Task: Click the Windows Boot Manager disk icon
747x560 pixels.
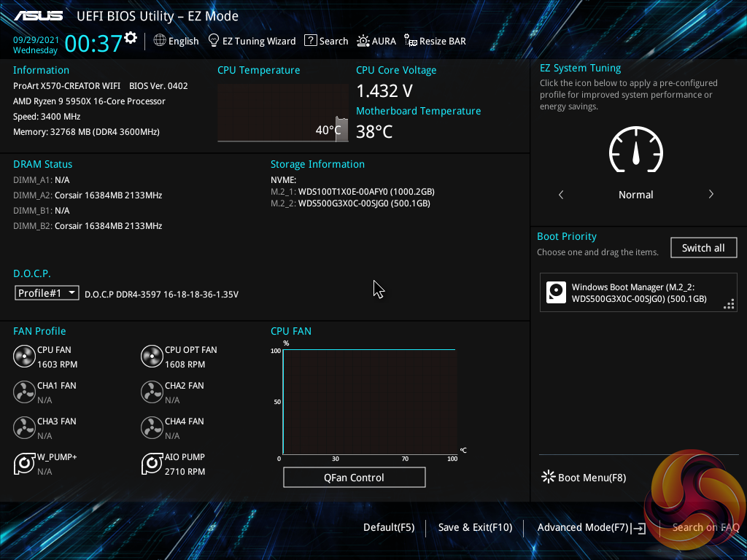Action: [x=556, y=292]
